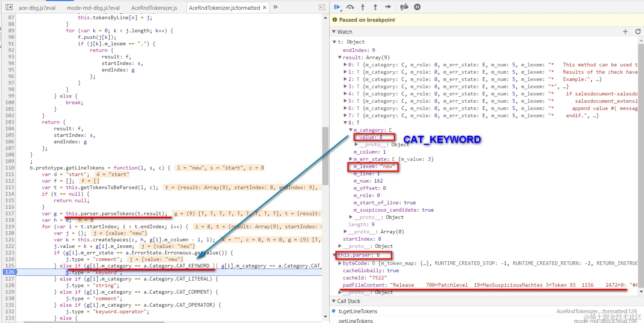Open the AceRndTokenizer.js tab
The width and height of the screenshot is (644, 323).
(x=154, y=8)
